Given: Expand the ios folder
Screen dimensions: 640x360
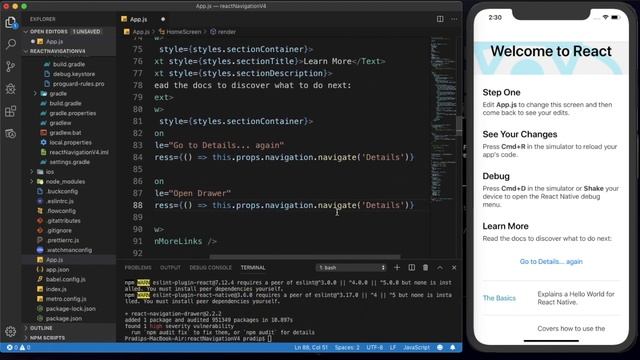Looking at the screenshot, I should [x=49, y=172].
